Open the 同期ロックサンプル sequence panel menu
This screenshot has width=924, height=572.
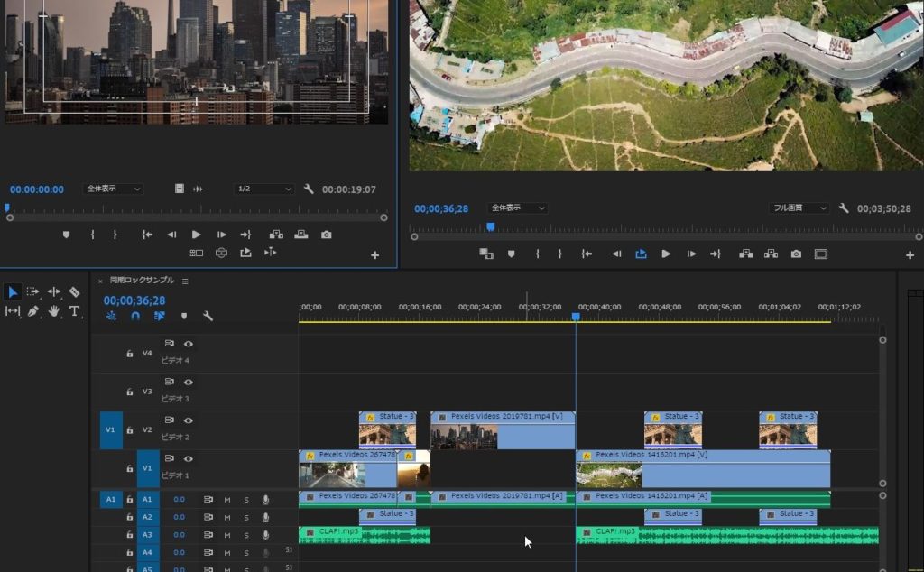click(x=185, y=281)
